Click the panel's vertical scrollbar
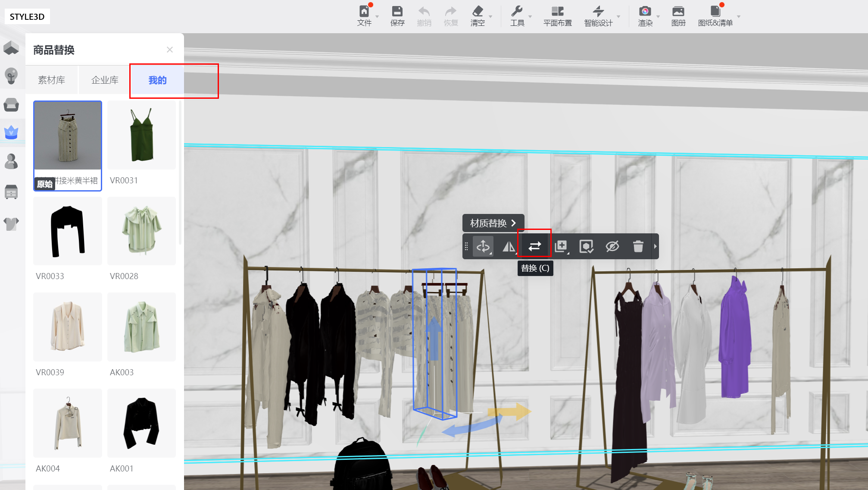This screenshot has width=868, height=490. pyautogui.click(x=180, y=173)
